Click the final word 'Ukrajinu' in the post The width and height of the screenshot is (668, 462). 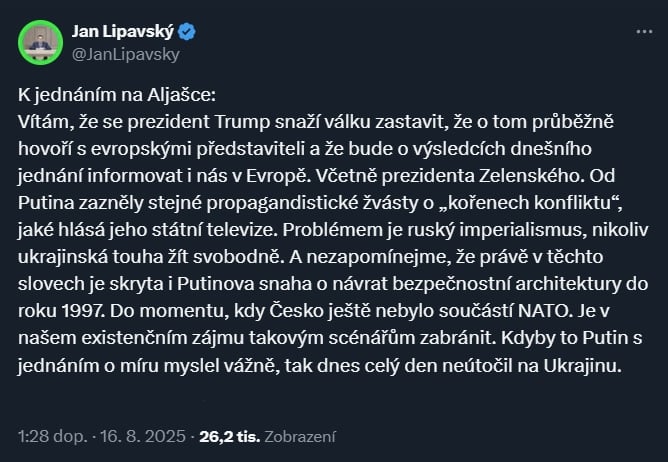click(580, 366)
